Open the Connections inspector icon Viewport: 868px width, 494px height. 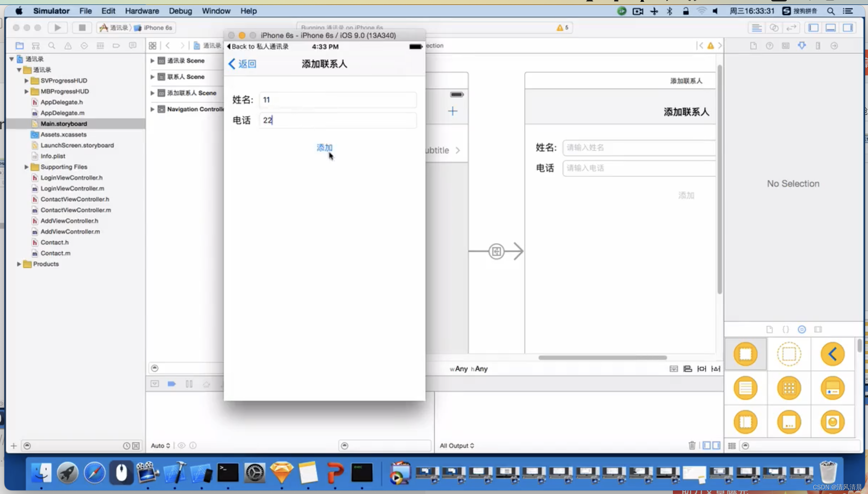click(x=834, y=46)
